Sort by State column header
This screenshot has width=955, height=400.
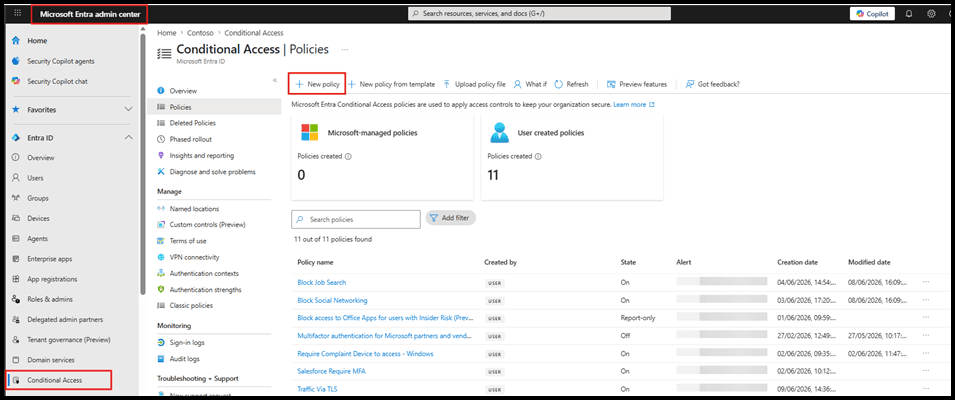pos(628,262)
